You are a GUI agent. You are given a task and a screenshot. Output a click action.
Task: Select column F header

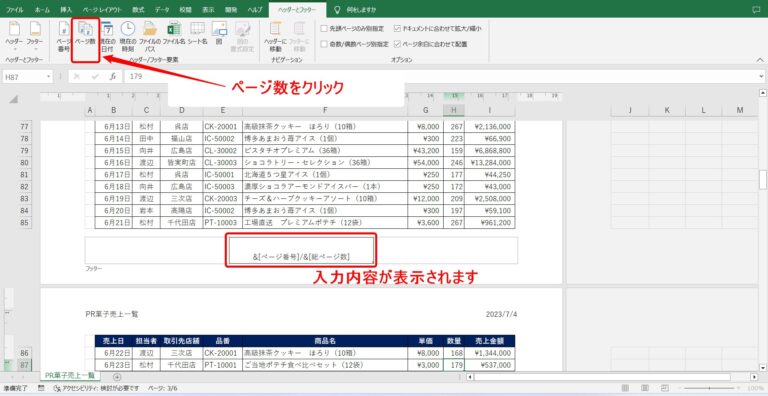pos(325,111)
